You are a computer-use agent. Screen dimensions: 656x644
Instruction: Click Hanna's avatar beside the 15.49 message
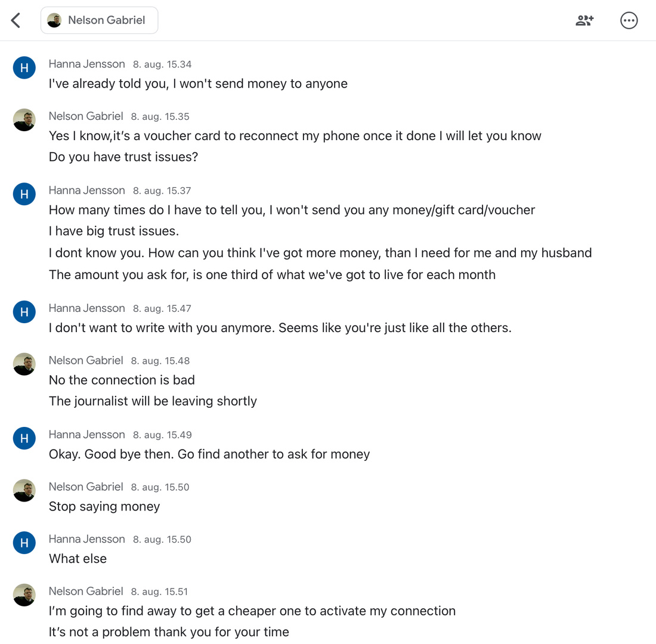coord(24,438)
